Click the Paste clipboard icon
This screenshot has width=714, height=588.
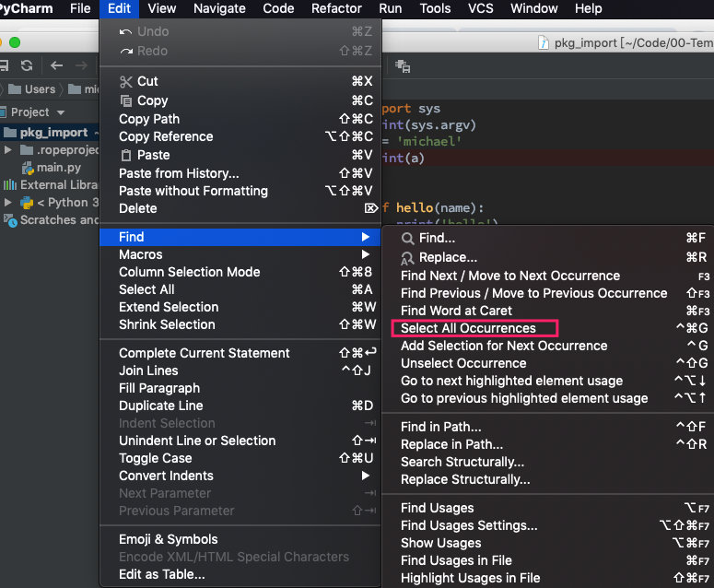coord(125,156)
